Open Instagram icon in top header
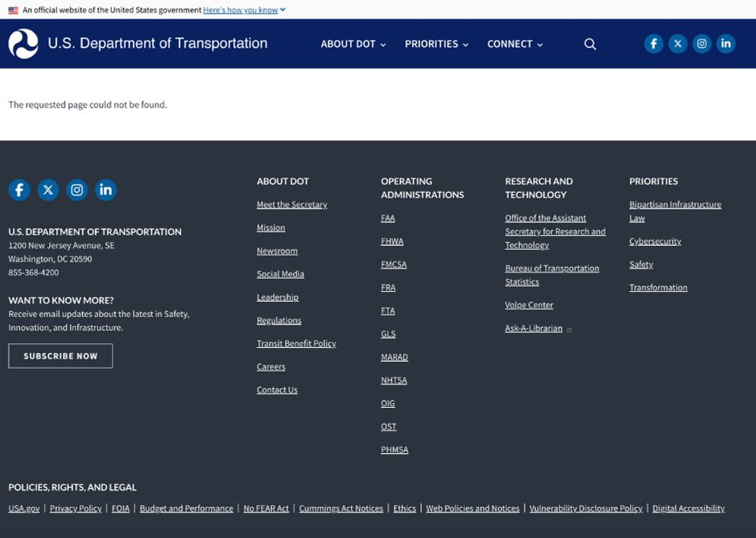The height and width of the screenshot is (538, 756). click(x=702, y=44)
